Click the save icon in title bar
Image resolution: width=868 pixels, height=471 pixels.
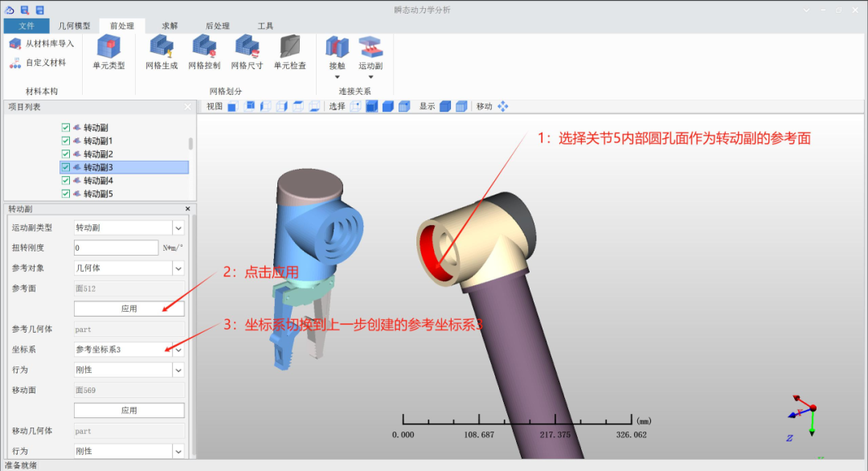pyautogui.click(x=39, y=10)
